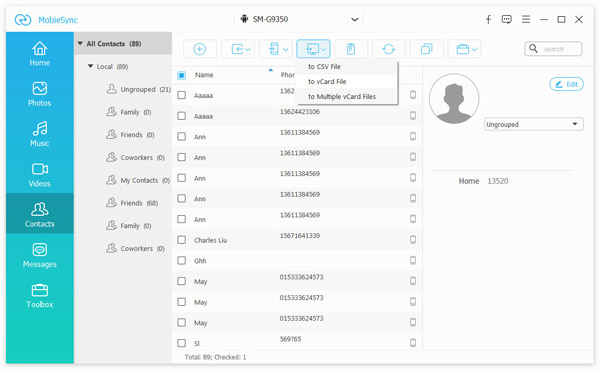The image size is (600, 370).
Task: Click the contacts search field
Action: click(553, 49)
